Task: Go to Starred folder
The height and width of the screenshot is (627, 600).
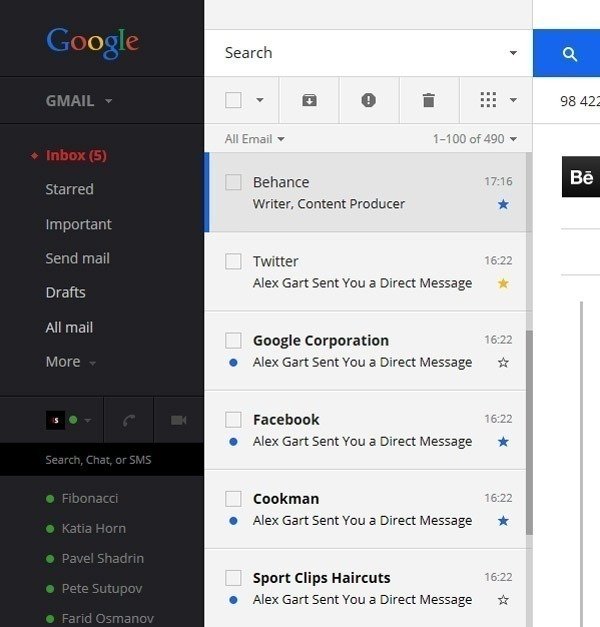Action: [70, 189]
